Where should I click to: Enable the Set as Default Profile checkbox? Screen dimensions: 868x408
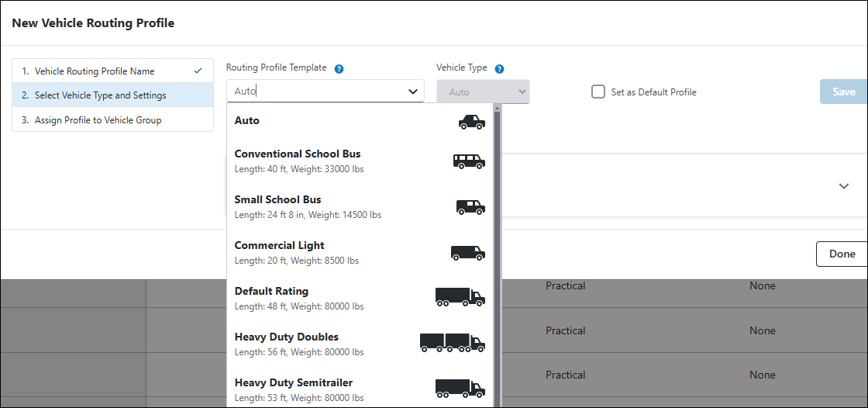pyautogui.click(x=598, y=92)
